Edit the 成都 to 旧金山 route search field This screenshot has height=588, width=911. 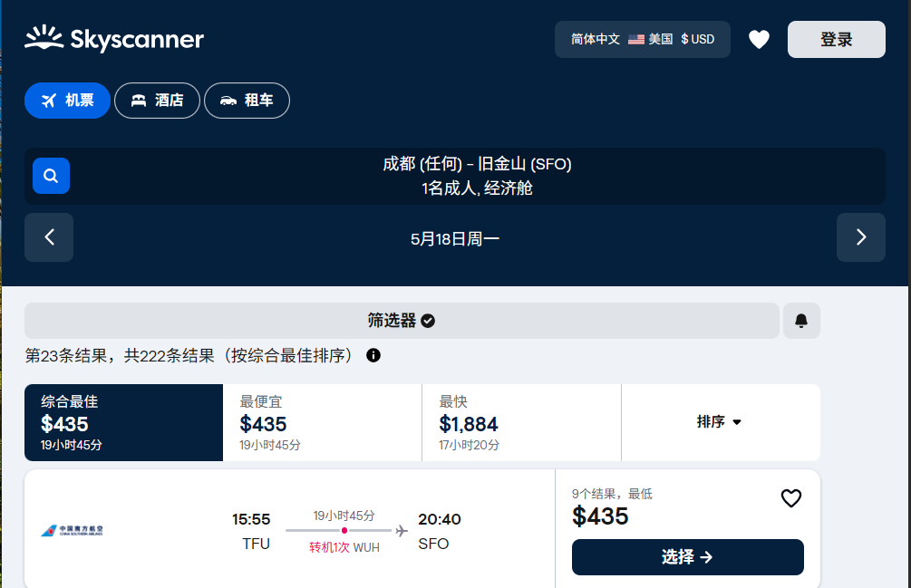coord(477,176)
